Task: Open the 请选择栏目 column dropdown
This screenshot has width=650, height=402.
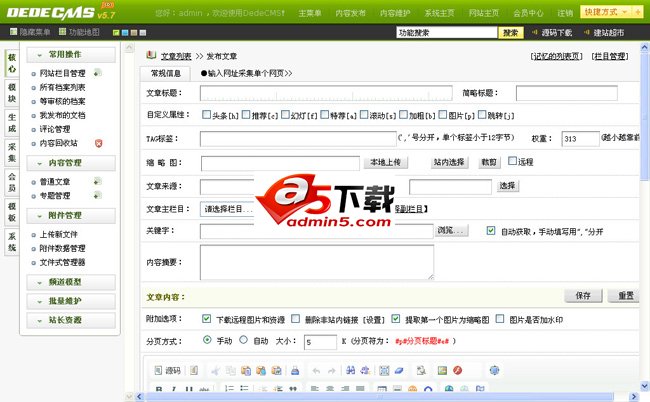Action: [227, 209]
